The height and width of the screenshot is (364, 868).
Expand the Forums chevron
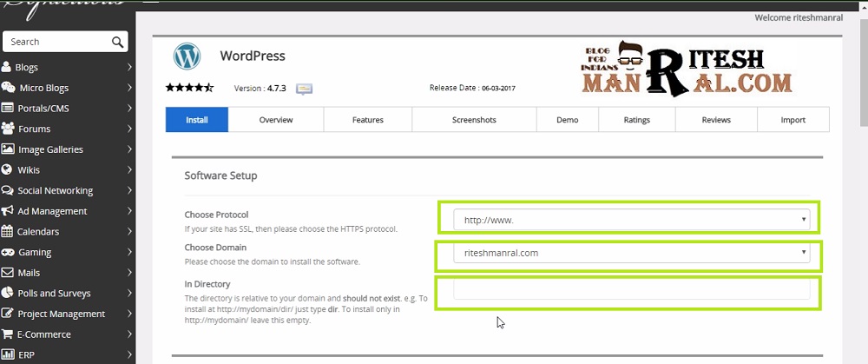click(x=129, y=129)
